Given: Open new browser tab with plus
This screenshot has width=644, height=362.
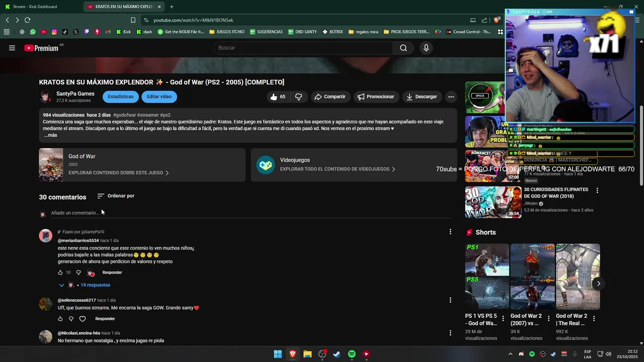Looking at the screenshot, I should (172, 7).
